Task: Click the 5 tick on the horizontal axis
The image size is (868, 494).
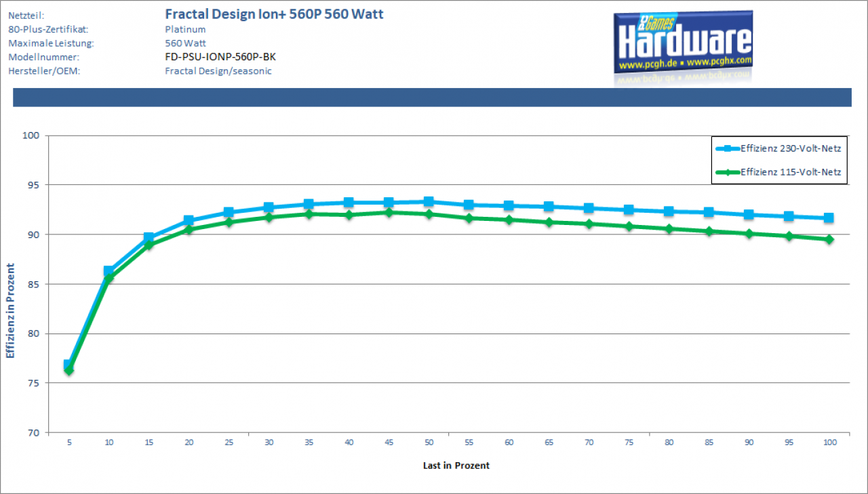Action: (69, 442)
